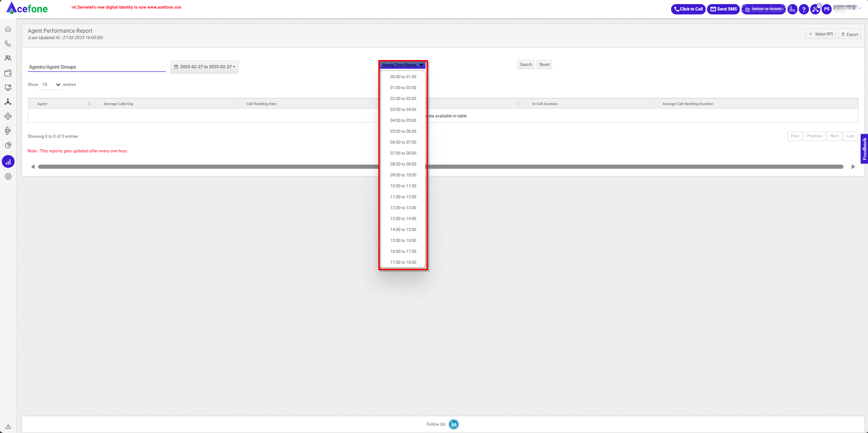Open the monitor settings sidebar icon
This screenshot has width=868, height=433.
8,87
